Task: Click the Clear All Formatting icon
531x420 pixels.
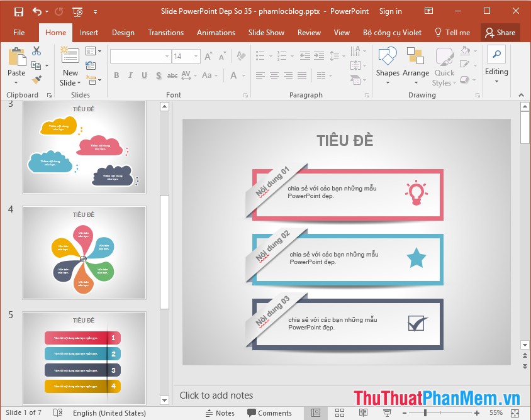Action: click(242, 55)
